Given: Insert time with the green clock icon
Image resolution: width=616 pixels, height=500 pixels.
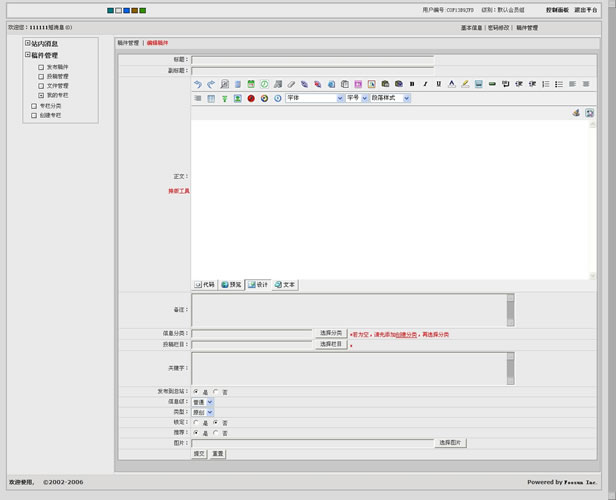Looking at the screenshot, I should coord(264,84).
